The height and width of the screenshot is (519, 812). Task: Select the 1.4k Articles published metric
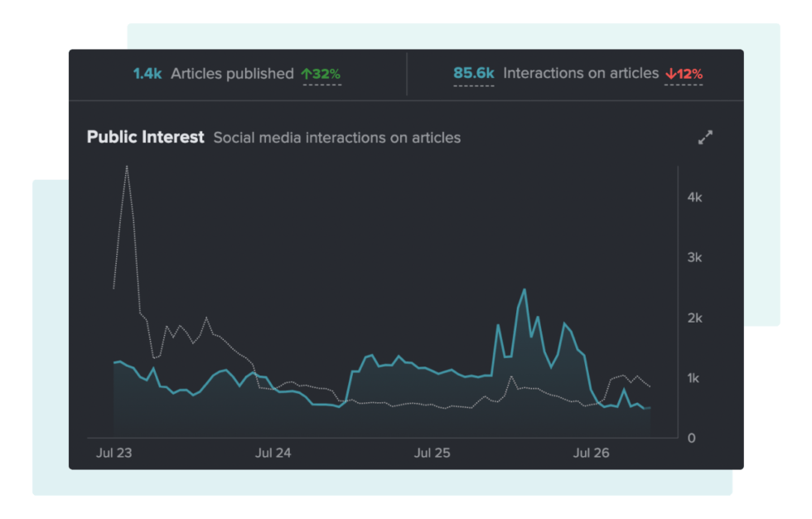click(146, 74)
